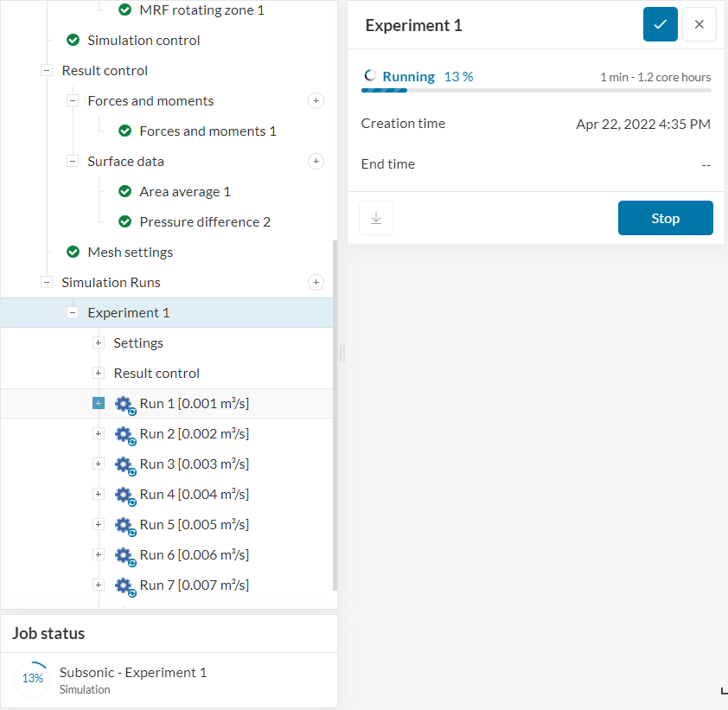Create a new simulation run with plus icon
Viewport: 728px width, 710px height.
[x=316, y=283]
